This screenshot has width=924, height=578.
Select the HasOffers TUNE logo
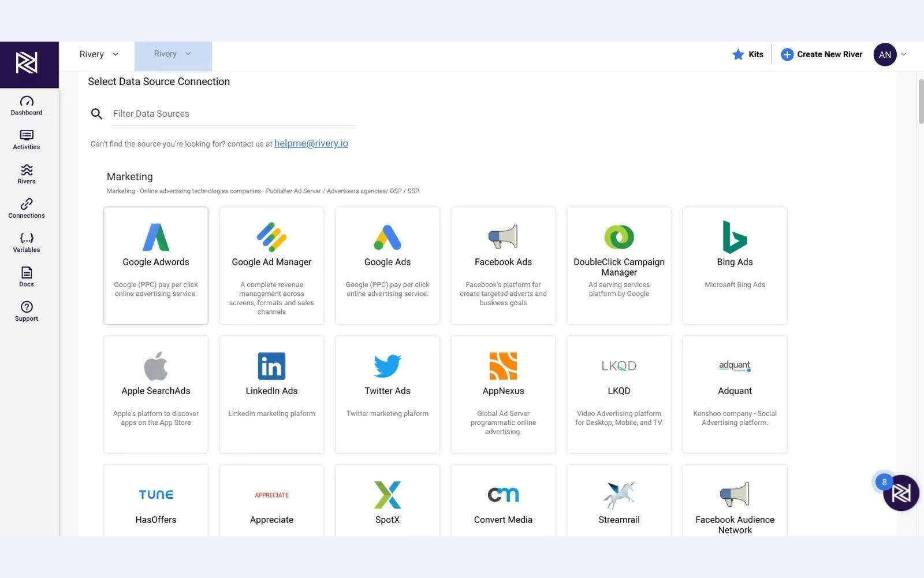pyautogui.click(x=156, y=495)
